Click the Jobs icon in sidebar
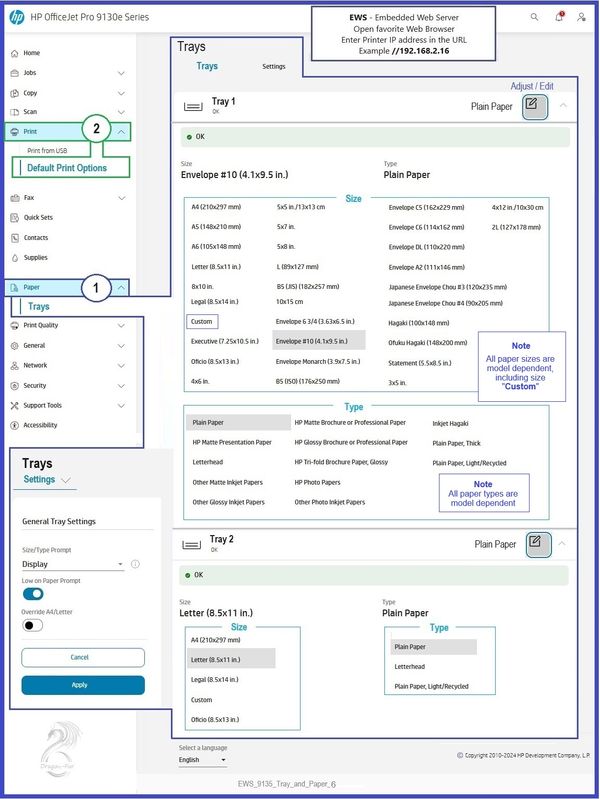600x799 pixels. click(x=14, y=73)
